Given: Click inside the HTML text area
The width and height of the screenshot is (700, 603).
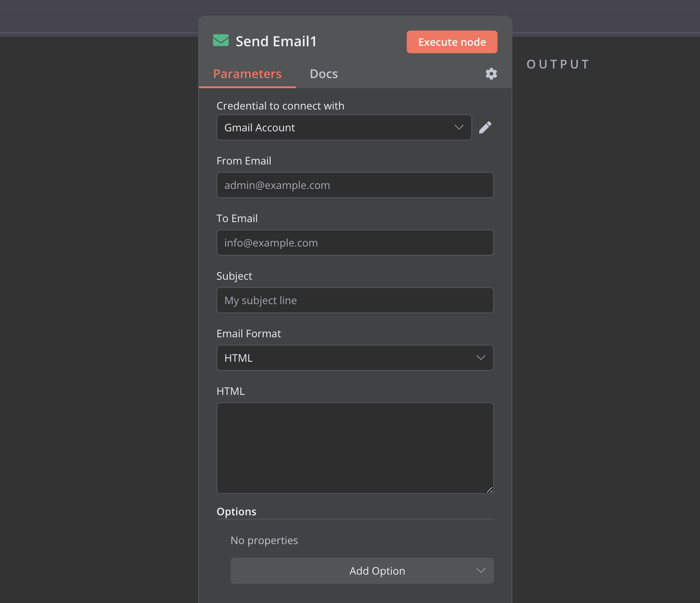Looking at the screenshot, I should tap(355, 448).
